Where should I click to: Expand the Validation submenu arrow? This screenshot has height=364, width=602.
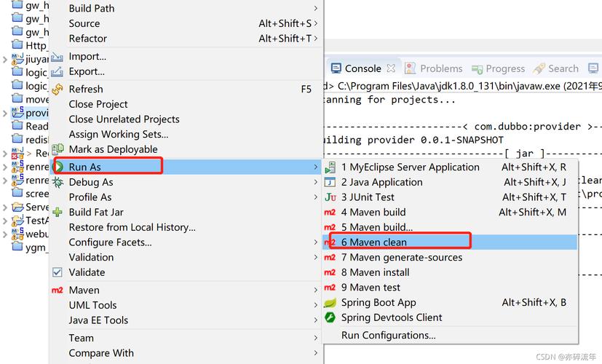(316, 257)
